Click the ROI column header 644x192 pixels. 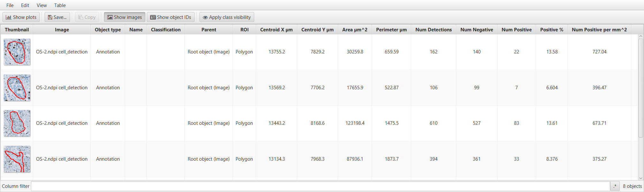245,29
